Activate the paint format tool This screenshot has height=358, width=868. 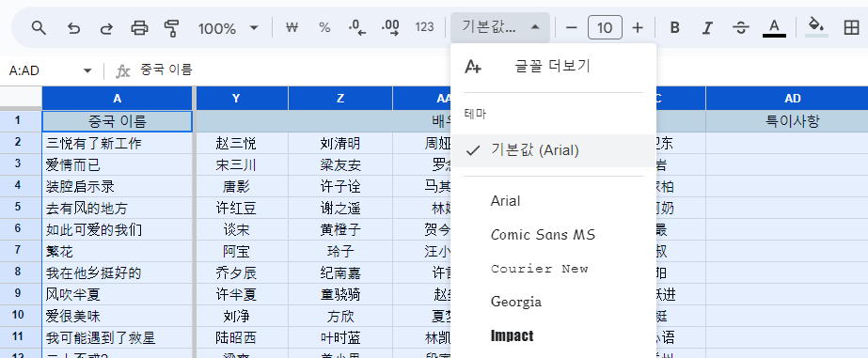point(172,27)
